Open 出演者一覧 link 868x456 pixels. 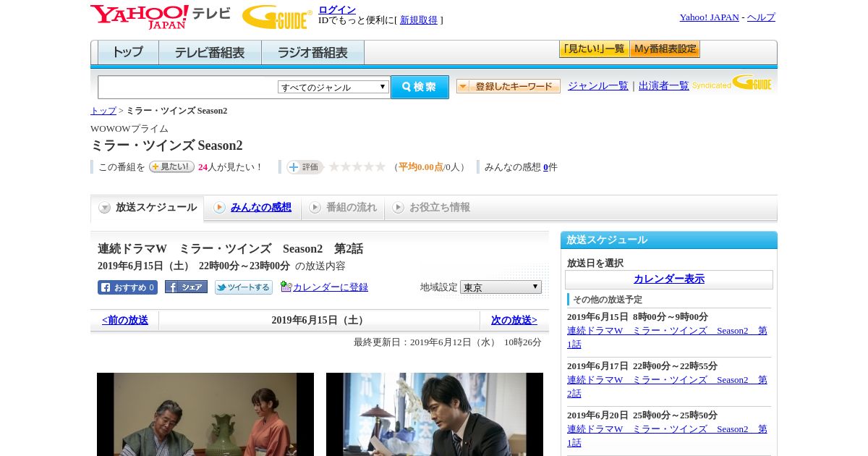(x=664, y=86)
